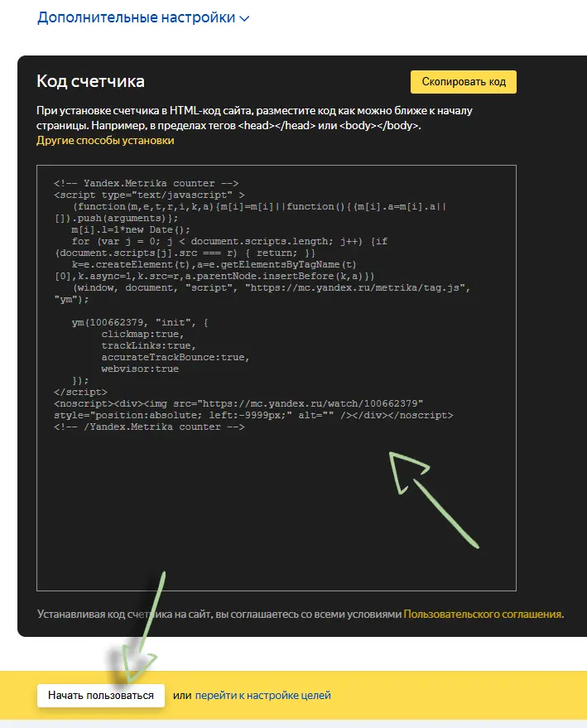Click the <script type="text/javascript"> line
The height and width of the screenshot is (728, 587).
pos(149,195)
